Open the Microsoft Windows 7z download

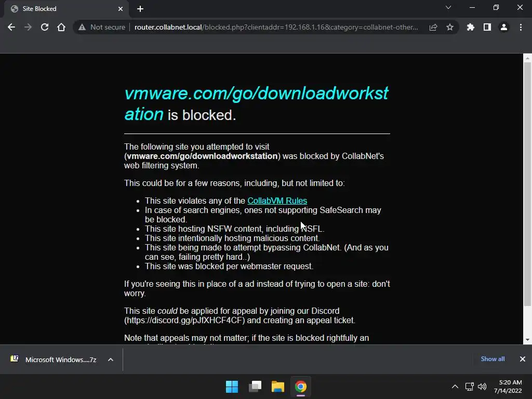tap(54, 360)
